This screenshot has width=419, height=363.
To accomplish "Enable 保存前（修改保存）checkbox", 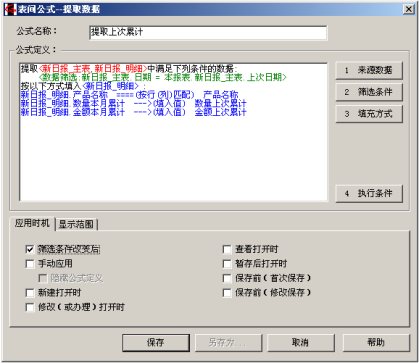I will point(227,293).
